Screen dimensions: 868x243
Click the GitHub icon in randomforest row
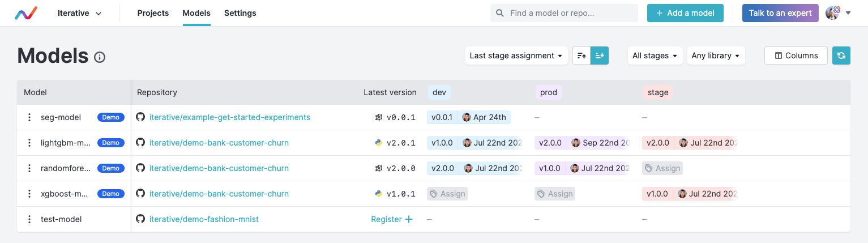tap(140, 168)
